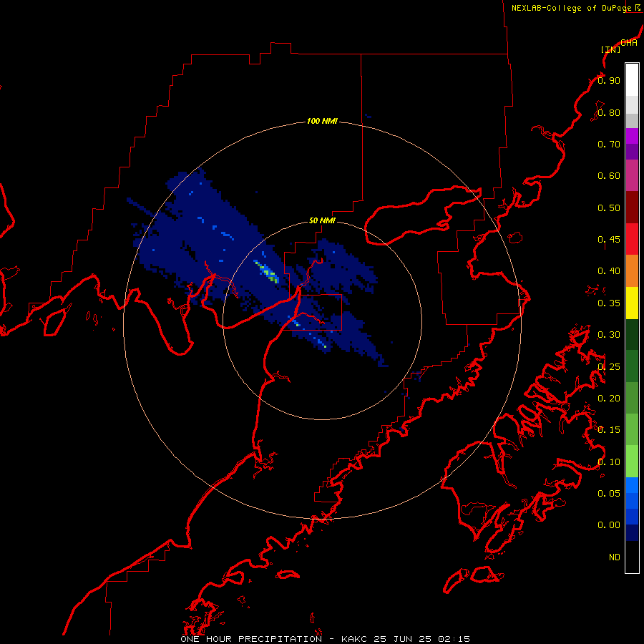Select the 0.40 legend value
Viewport: 644px width, 644px height.
[609, 271]
